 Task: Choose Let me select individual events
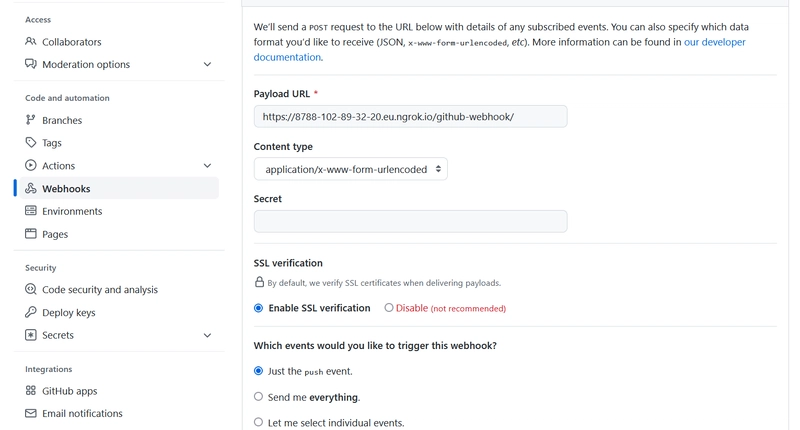point(259,423)
